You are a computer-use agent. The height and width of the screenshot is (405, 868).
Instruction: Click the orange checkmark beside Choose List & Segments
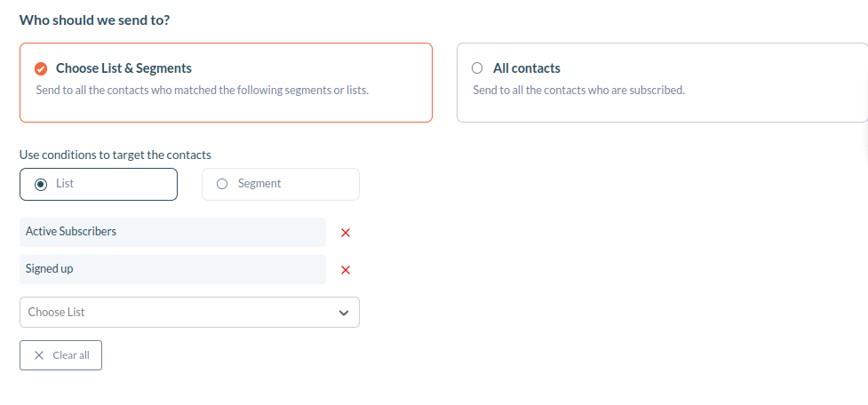40,68
